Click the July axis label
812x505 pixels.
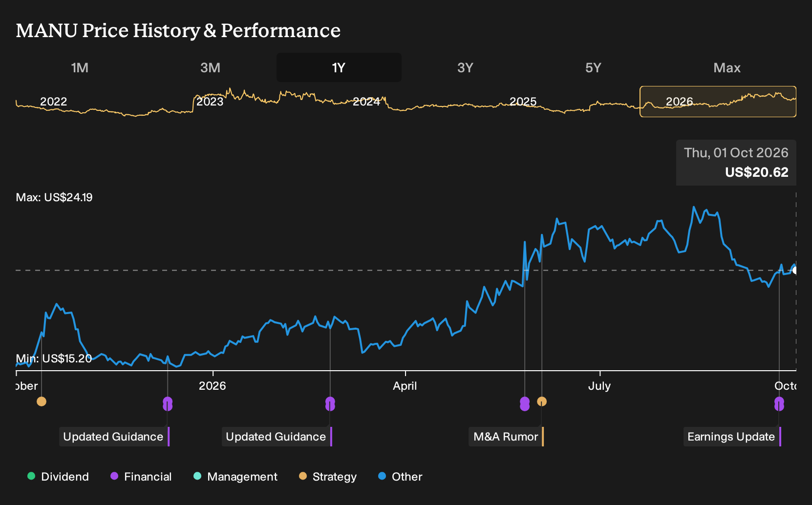coord(599,386)
